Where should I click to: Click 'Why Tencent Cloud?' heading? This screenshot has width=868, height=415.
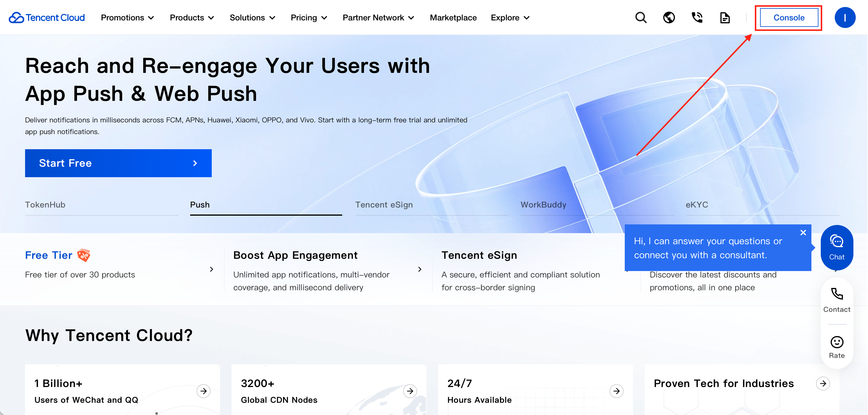(109, 335)
